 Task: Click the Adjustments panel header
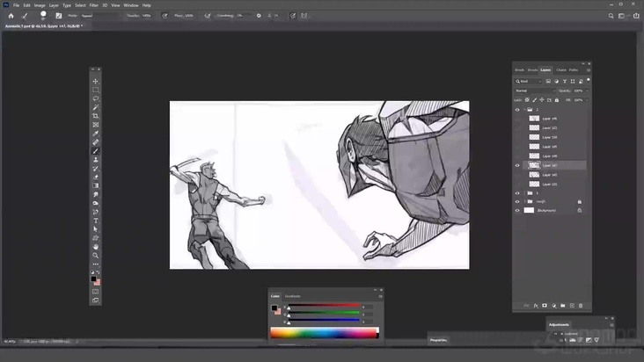click(560, 324)
